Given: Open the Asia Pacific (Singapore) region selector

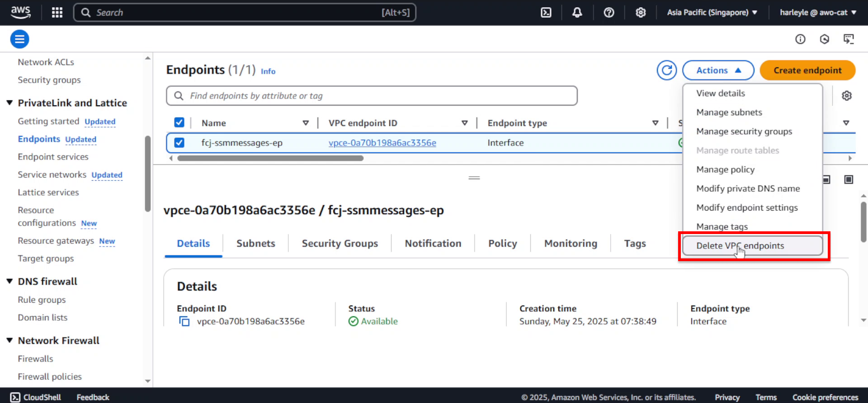Looking at the screenshot, I should click(x=712, y=12).
